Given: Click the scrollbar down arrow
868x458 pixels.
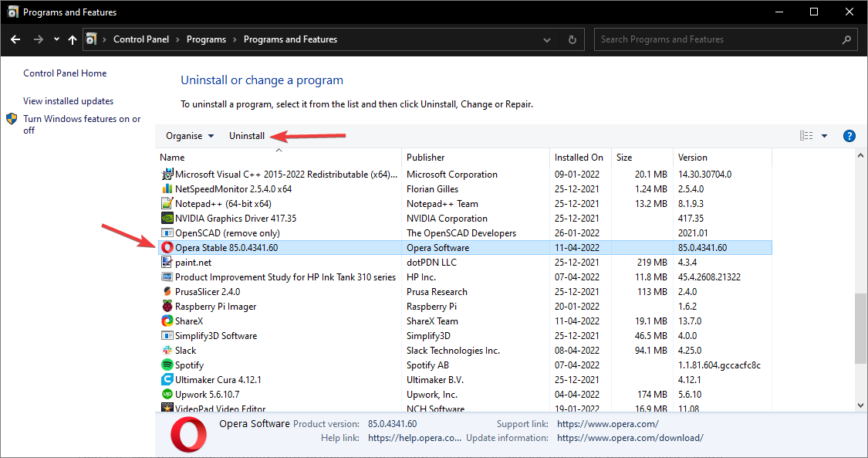Looking at the screenshot, I should 860,405.
